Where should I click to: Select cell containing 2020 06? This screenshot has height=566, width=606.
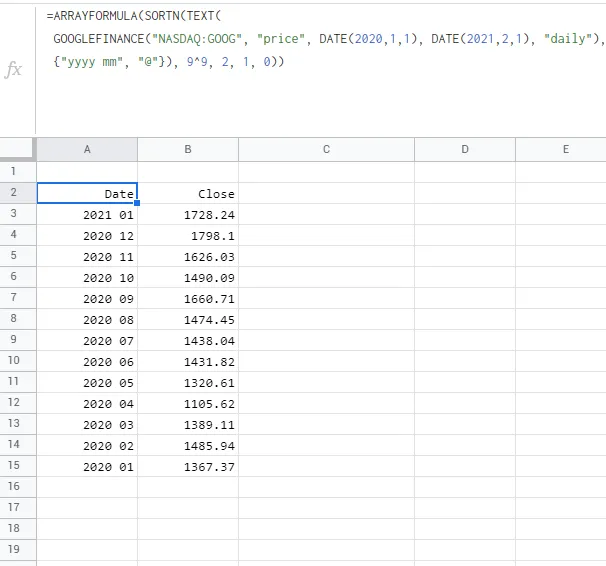pyautogui.click(x=87, y=361)
